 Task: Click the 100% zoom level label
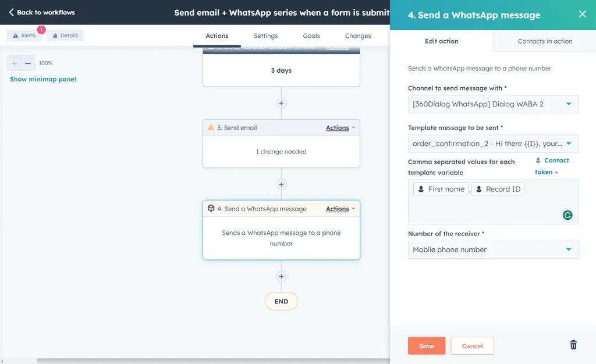45,63
